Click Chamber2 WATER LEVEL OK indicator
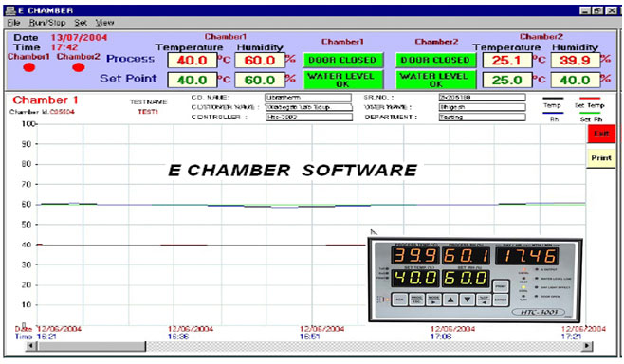The image size is (624, 364). click(435, 80)
